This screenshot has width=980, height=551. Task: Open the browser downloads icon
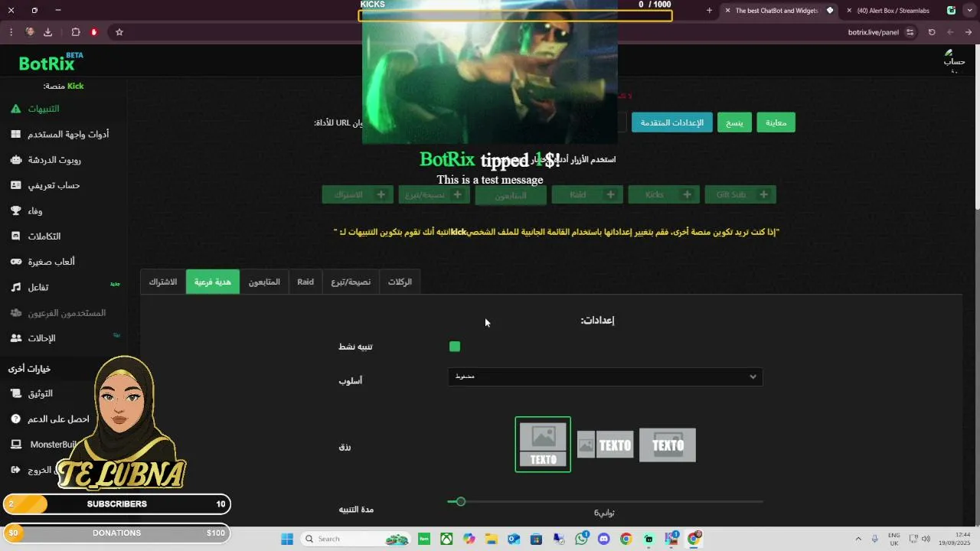[x=47, y=32]
